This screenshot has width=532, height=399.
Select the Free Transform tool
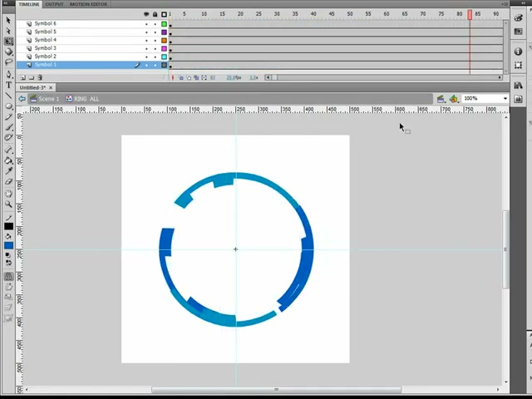(8, 42)
